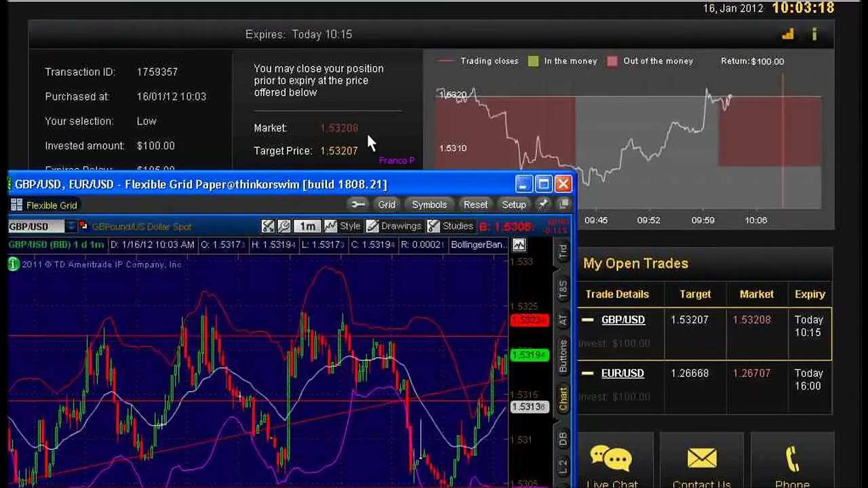The width and height of the screenshot is (868, 488).
Task: Open the chart share scissors icon
Action: pos(269,226)
